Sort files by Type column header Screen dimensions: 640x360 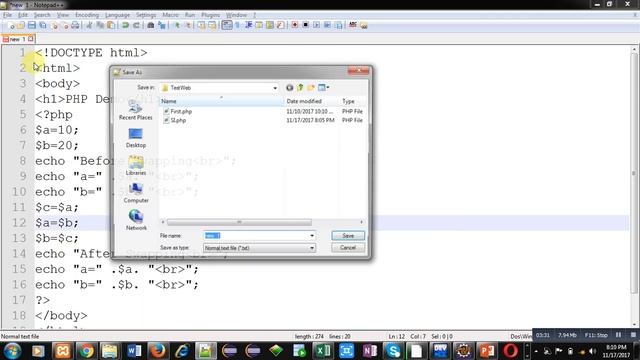pos(352,101)
